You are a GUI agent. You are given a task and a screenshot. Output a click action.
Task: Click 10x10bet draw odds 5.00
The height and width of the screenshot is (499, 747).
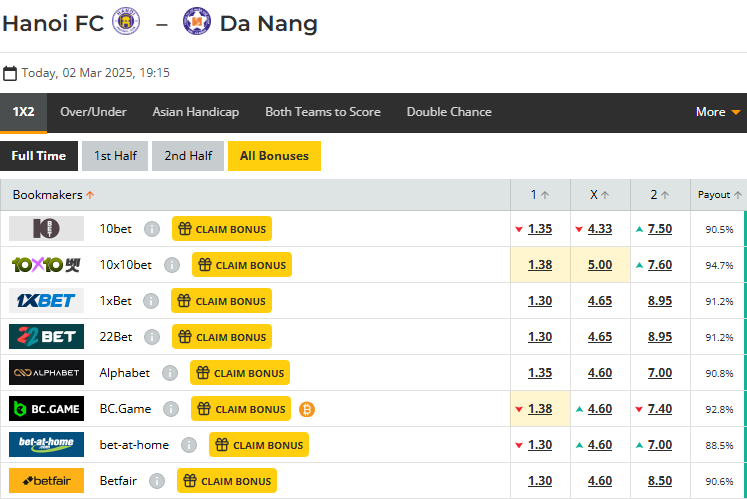(x=600, y=265)
